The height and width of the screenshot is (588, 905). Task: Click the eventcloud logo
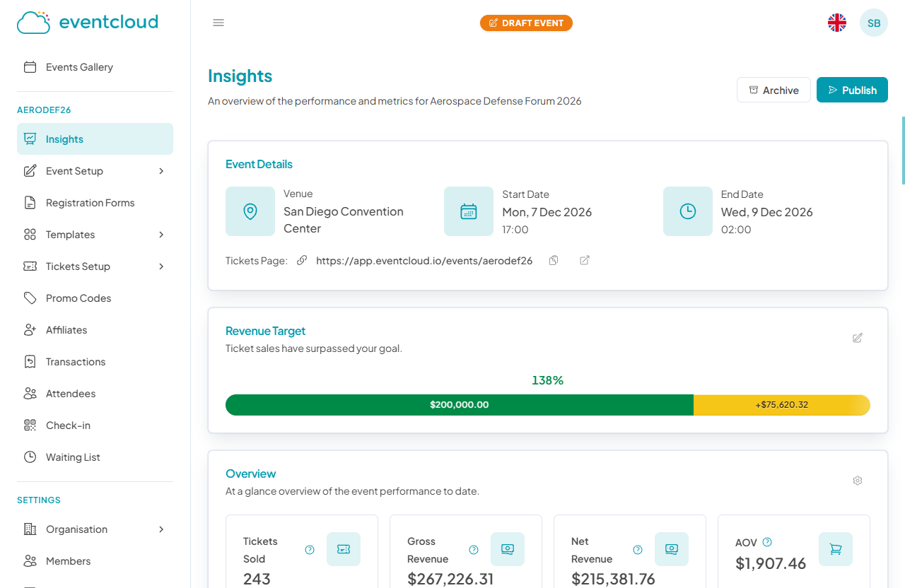88,22
